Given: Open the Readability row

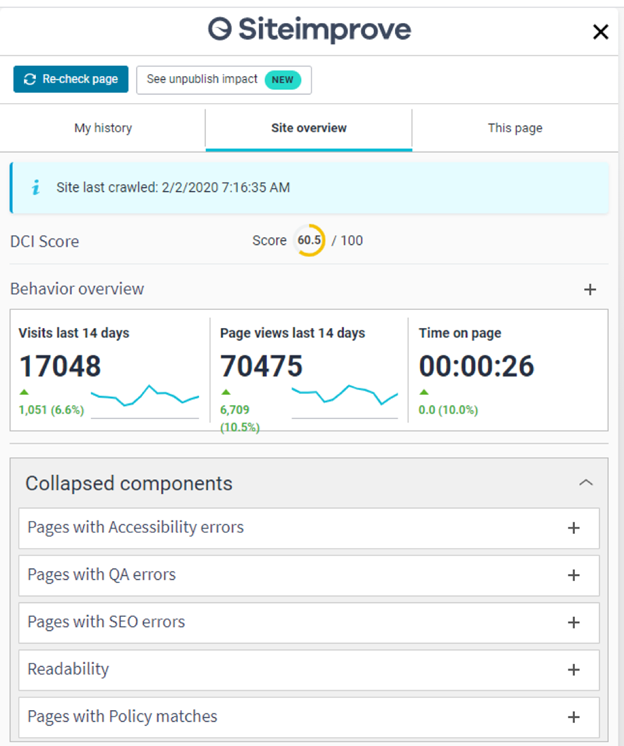Looking at the screenshot, I should coord(309,670).
